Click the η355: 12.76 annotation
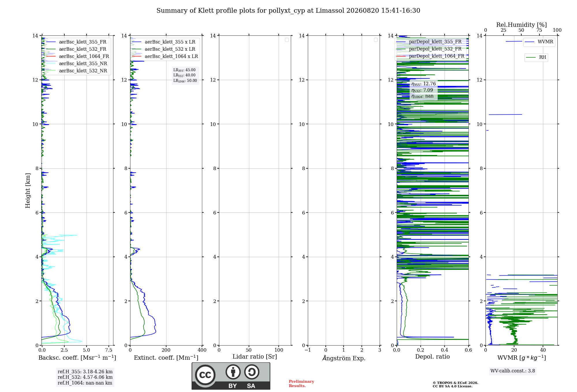 tap(424, 84)
